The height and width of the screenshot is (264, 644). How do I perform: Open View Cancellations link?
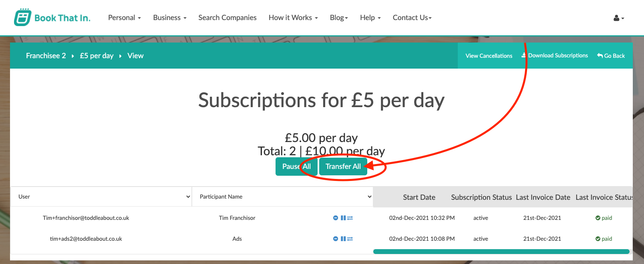click(x=489, y=56)
